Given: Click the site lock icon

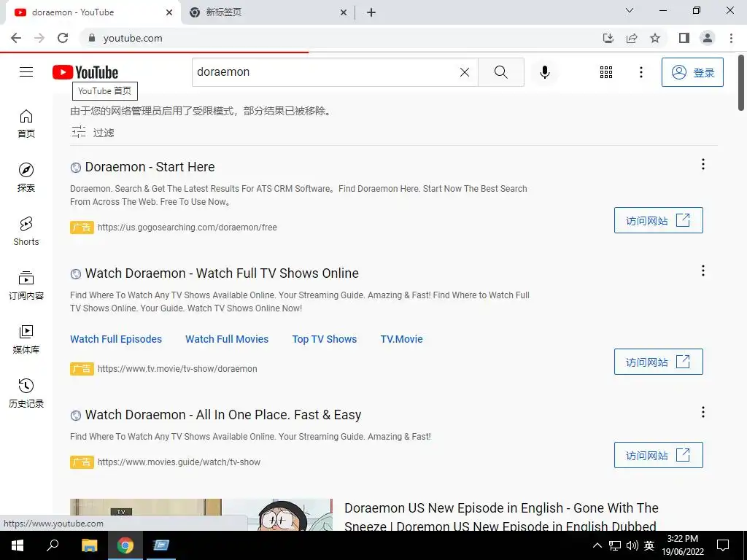Looking at the screenshot, I should tap(92, 38).
